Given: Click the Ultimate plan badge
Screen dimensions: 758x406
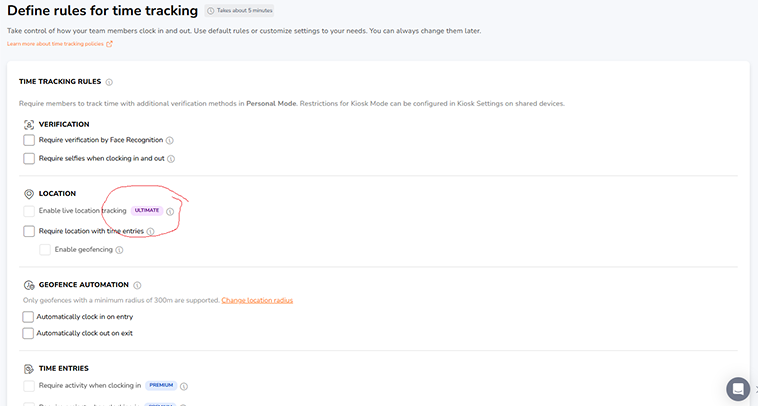Looking at the screenshot, I should [x=146, y=212].
